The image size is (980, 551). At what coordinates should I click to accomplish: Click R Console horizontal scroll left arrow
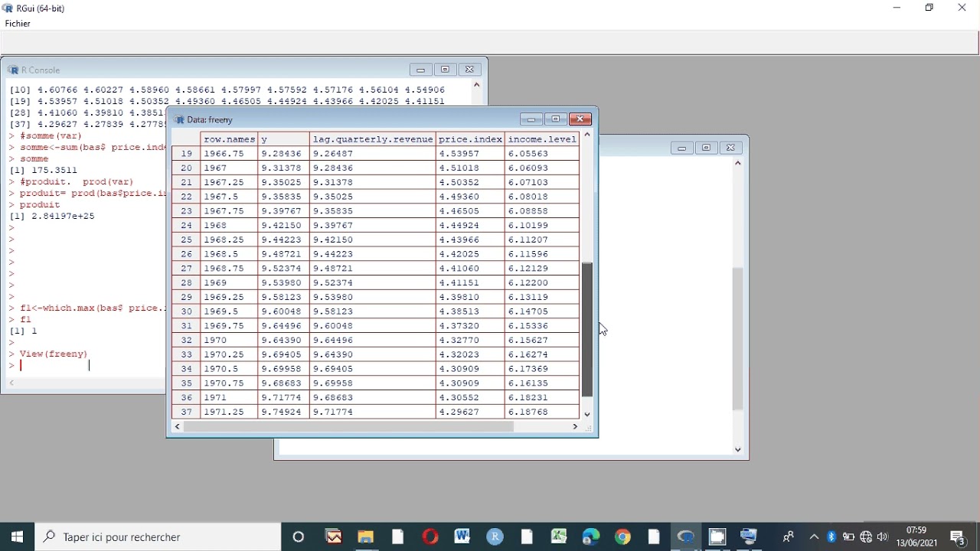11,383
